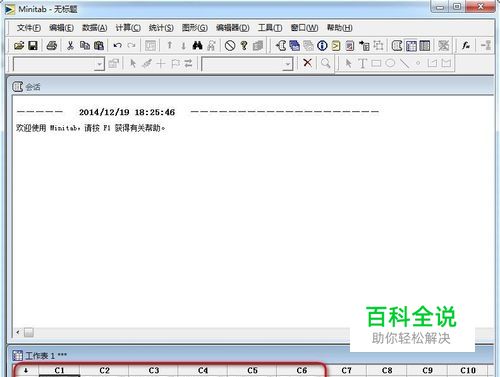Click the Current Data Window icon
Image resolution: width=500 pixels, height=377 pixels.
click(411, 46)
